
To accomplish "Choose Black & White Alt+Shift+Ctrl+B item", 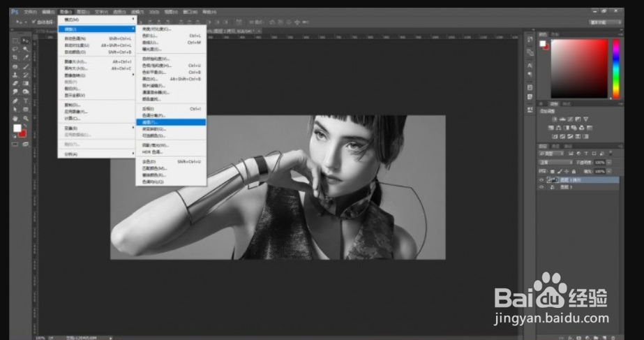I will [171, 79].
